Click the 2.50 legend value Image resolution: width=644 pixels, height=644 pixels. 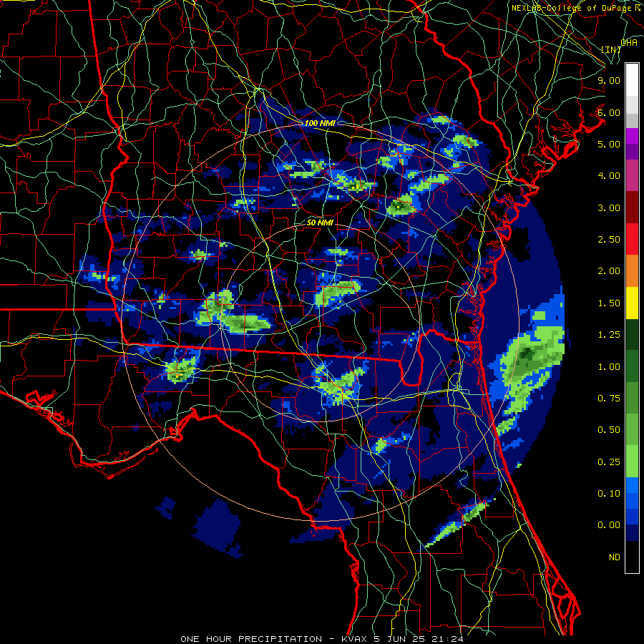tap(609, 240)
